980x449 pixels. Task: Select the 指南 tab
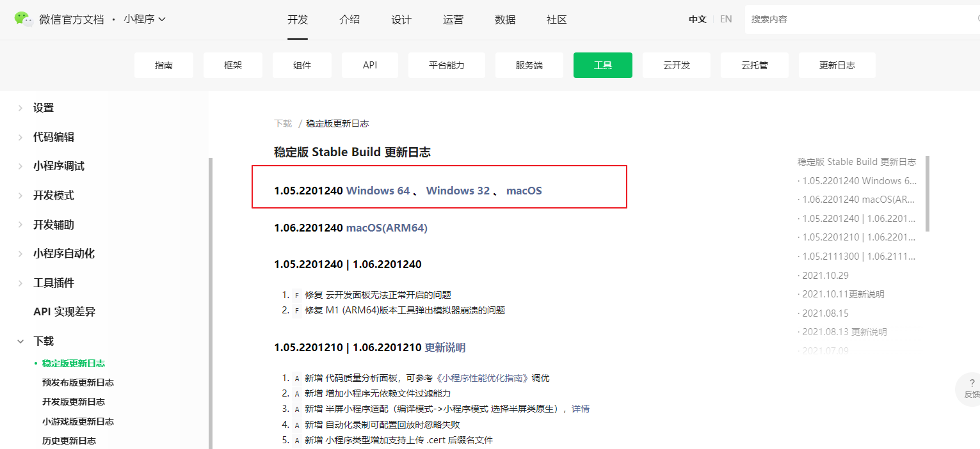tap(164, 65)
